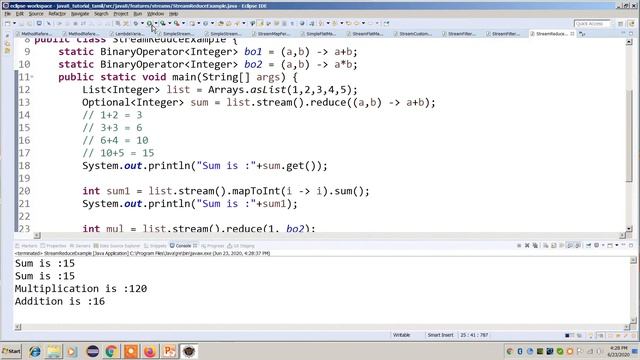Image resolution: width=640 pixels, height=360 pixels.
Task: Click the editor horizontal scroll left arrow
Action: click(37, 236)
